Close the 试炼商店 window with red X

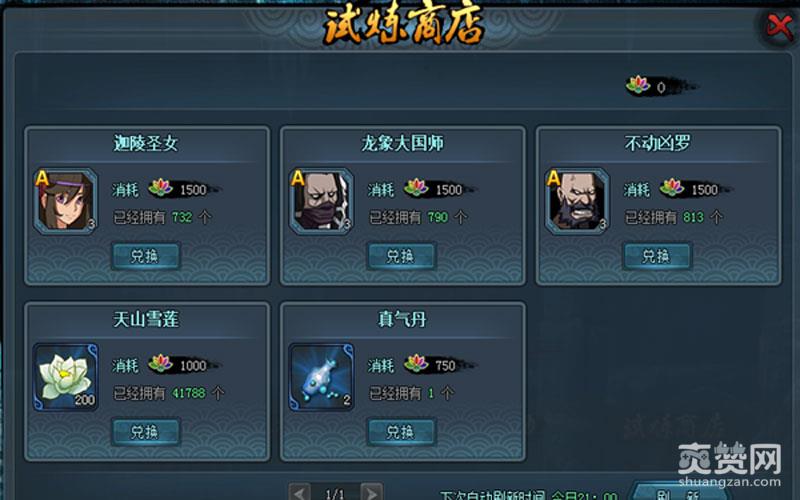(779, 26)
